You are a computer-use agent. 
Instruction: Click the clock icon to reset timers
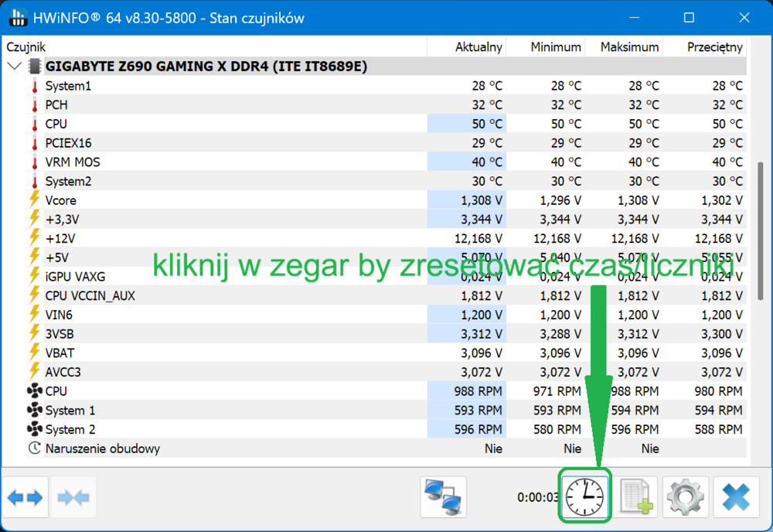click(x=584, y=496)
